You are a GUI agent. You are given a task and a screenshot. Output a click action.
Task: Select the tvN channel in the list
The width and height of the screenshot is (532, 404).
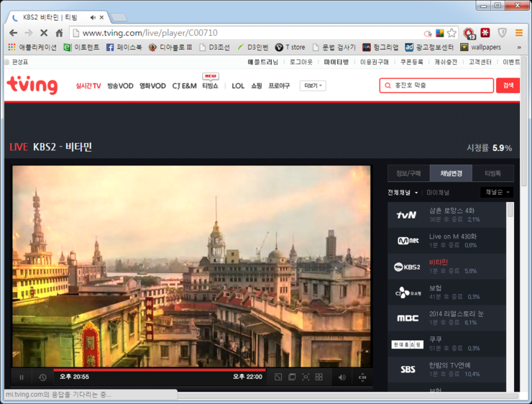click(447, 214)
